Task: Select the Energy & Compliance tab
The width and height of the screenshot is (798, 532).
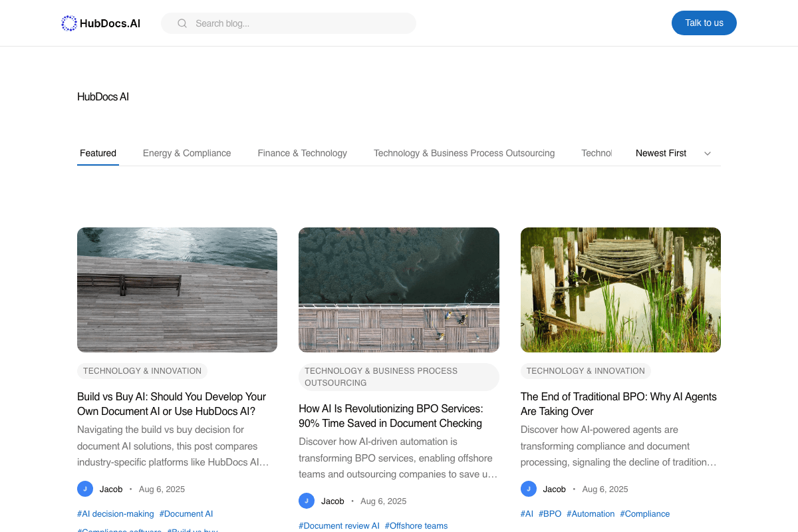Action: pos(187,153)
